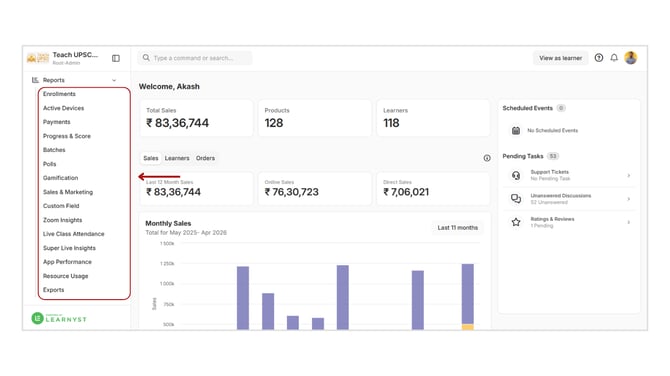This screenshot has height=376, width=670.
Task: Switch to the Learners tab
Action: tap(177, 158)
